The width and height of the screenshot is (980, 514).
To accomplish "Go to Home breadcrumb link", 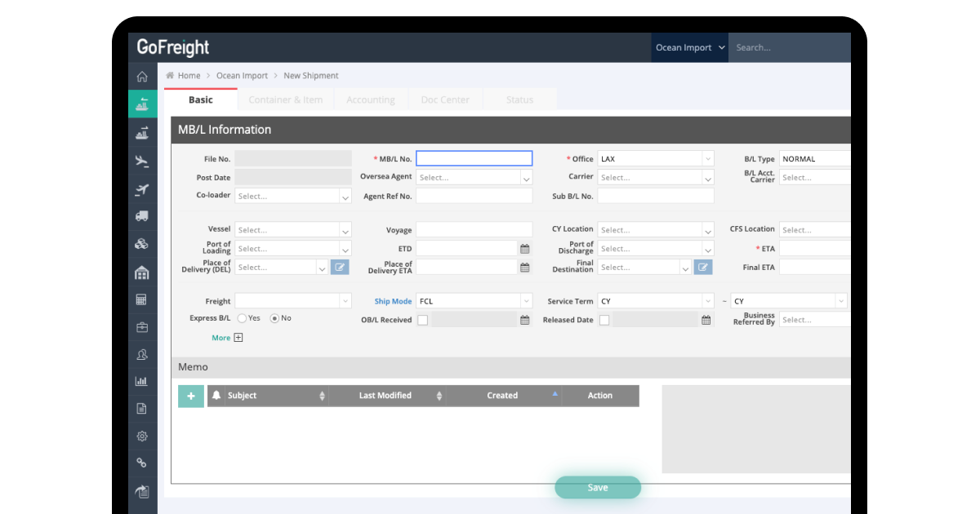I will [x=189, y=75].
